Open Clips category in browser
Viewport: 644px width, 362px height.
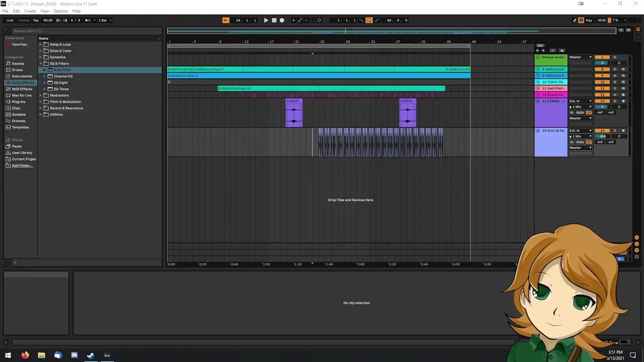[x=16, y=108]
